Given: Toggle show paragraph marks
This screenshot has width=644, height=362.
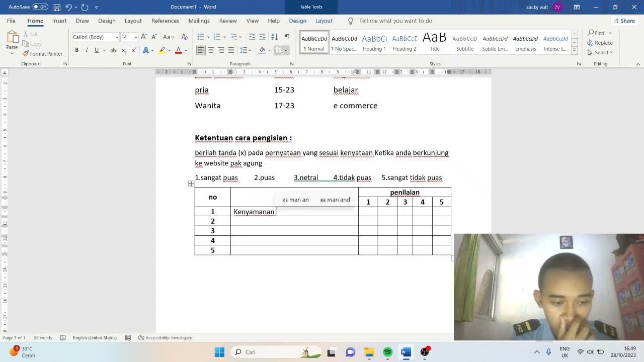Looking at the screenshot, I should point(287,37).
